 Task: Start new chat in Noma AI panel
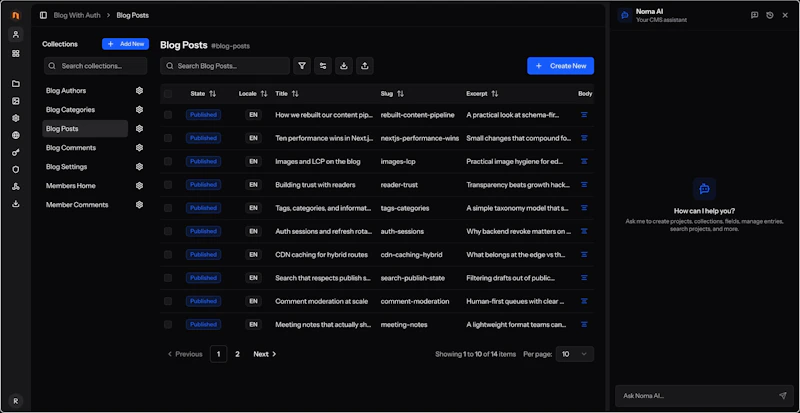coord(755,15)
